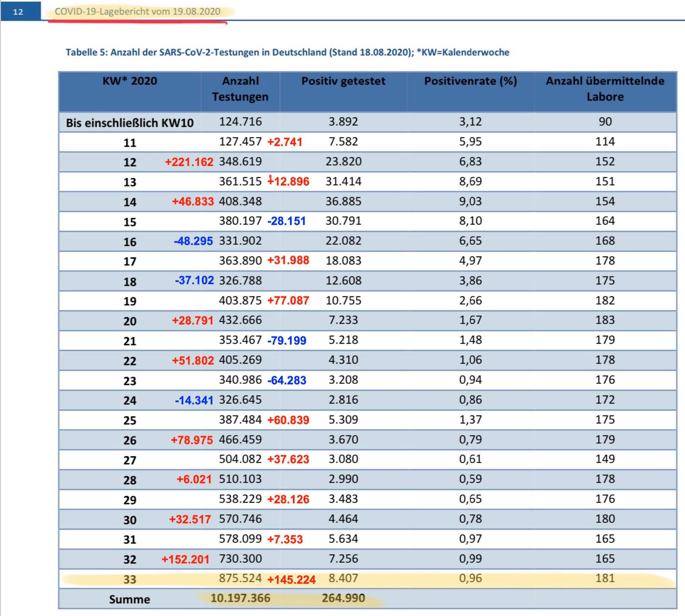The width and height of the screenshot is (685, 616).
Task: Click the blue annotation -37.102
Action: tap(194, 281)
